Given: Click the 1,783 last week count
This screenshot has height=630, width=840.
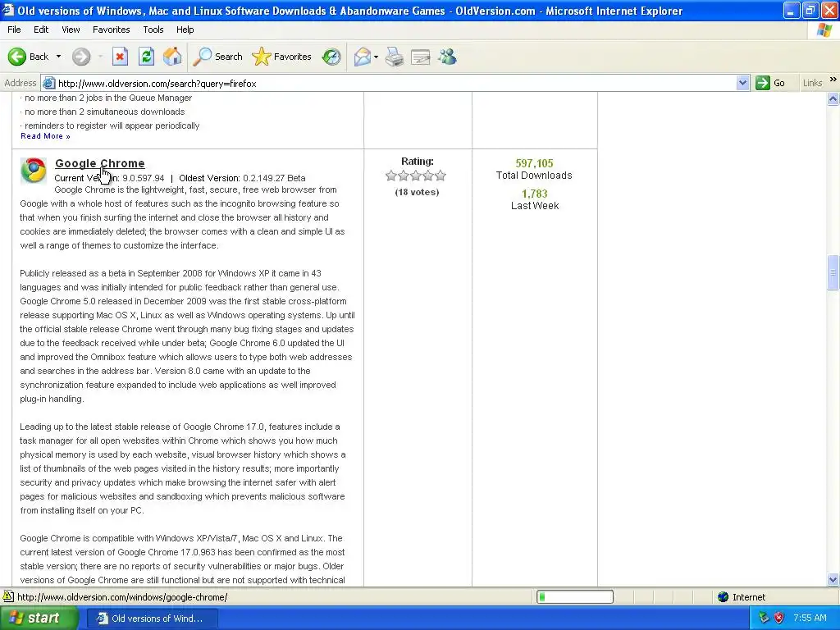Looking at the screenshot, I should click(x=535, y=194).
